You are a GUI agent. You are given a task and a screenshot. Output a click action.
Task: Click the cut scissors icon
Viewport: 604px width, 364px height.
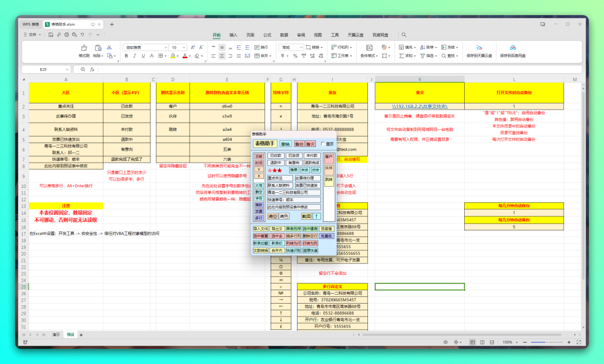109,48
